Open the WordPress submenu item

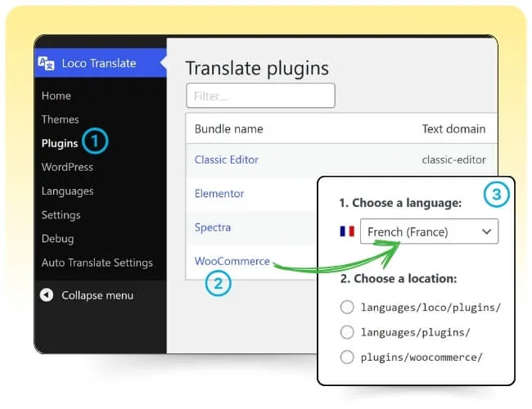[67, 167]
